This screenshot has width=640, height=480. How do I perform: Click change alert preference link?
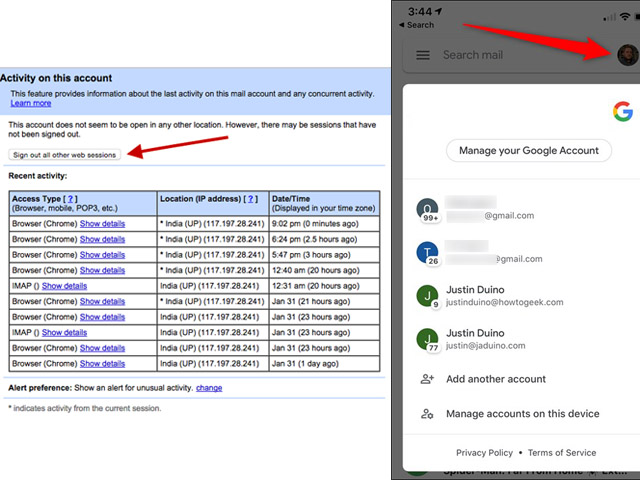pos(209,388)
